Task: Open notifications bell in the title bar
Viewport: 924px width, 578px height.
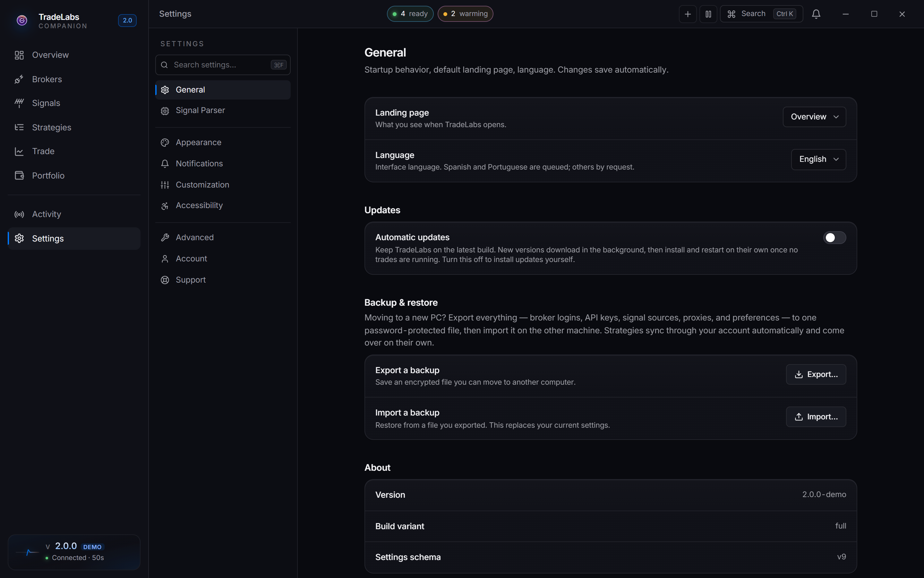Action: [816, 14]
